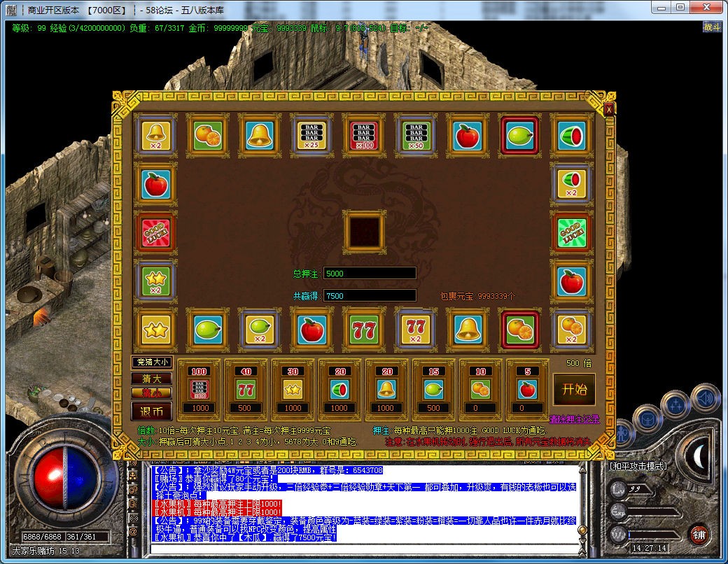Image resolution: width=728 pixels, height=564 pixels.
Task: Click the orange tile next to bell x2
Action: coord(207,136)
